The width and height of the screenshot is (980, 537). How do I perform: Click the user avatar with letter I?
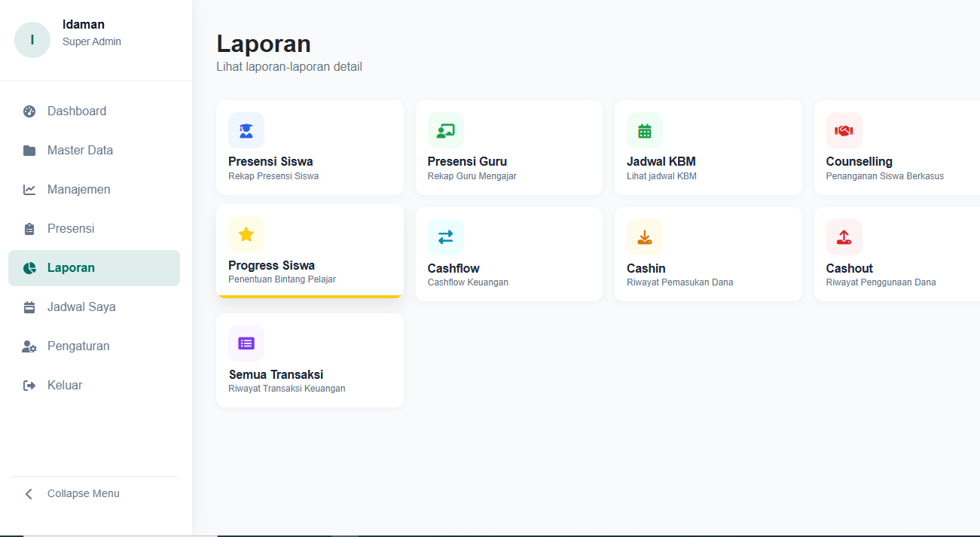[x=32, y=40]
